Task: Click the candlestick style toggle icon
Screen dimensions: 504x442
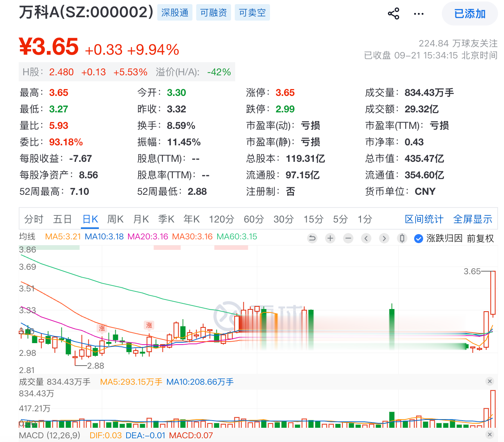Action: (402, 238)
